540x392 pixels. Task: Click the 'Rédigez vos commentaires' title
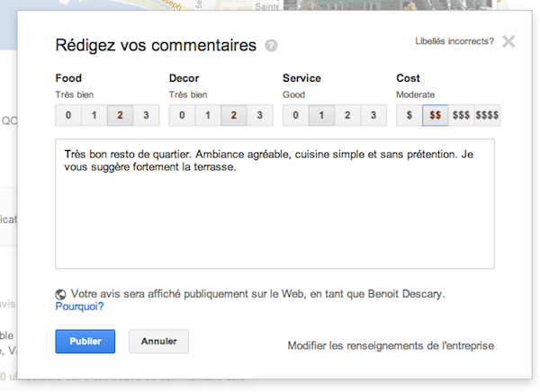(x=156, y=46)
